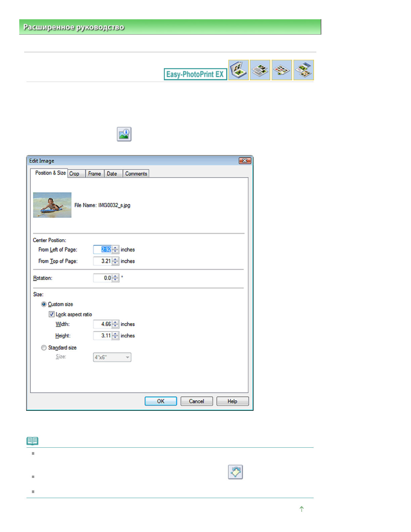Uncheck Lock aspect ratio checkbox

52,314
